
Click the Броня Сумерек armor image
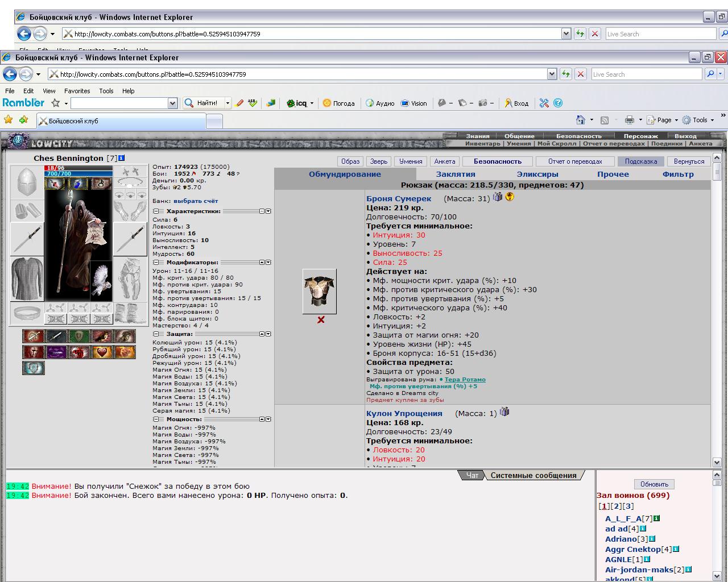click(320, 292)
